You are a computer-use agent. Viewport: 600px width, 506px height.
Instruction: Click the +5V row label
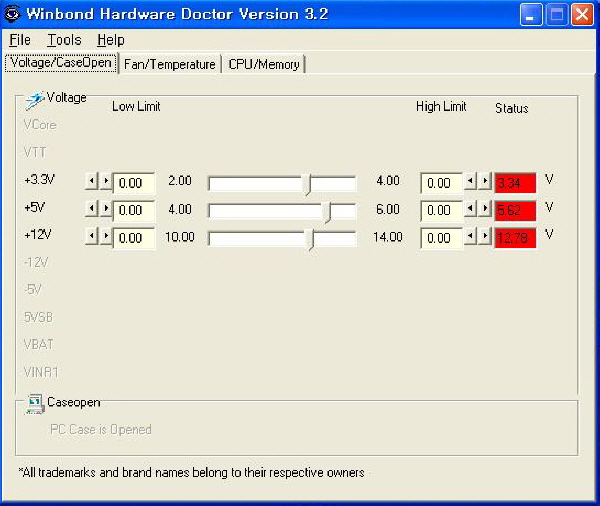click(x=34, y=207)
